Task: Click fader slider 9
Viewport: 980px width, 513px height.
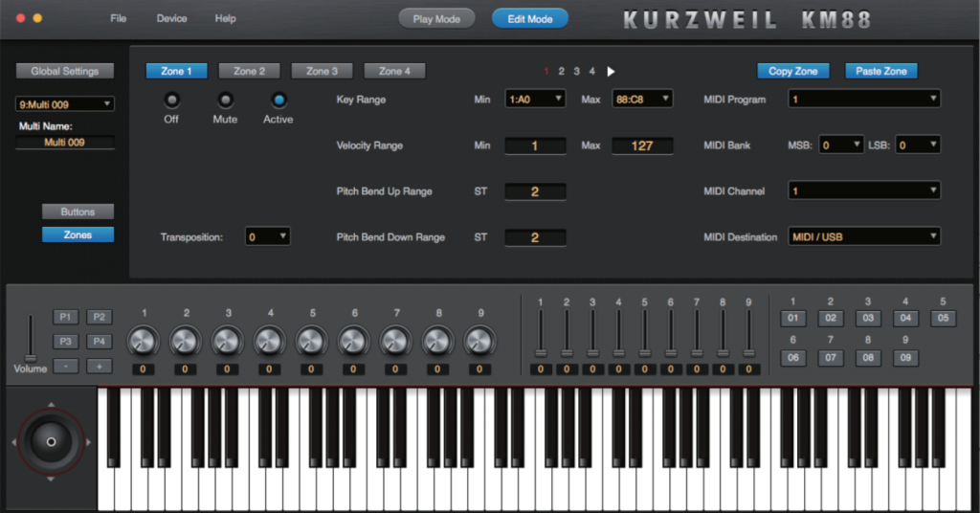Action: (748, 353)
